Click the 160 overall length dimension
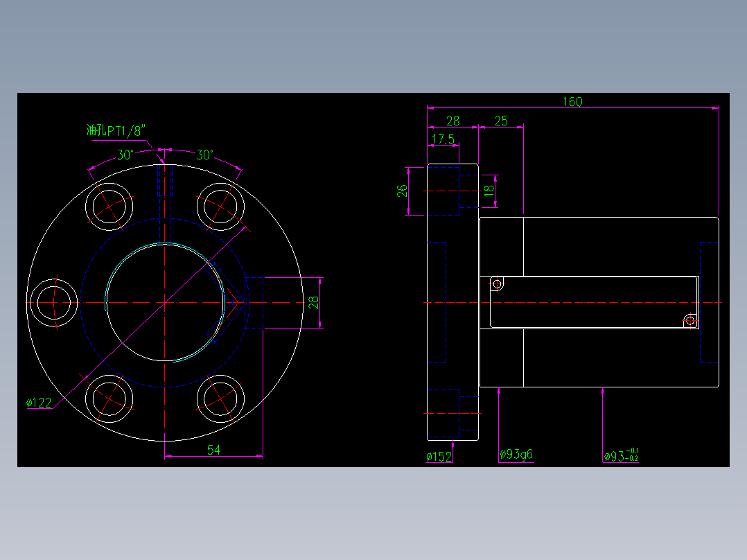Screen dimensions: 747x560 (572, 101)
